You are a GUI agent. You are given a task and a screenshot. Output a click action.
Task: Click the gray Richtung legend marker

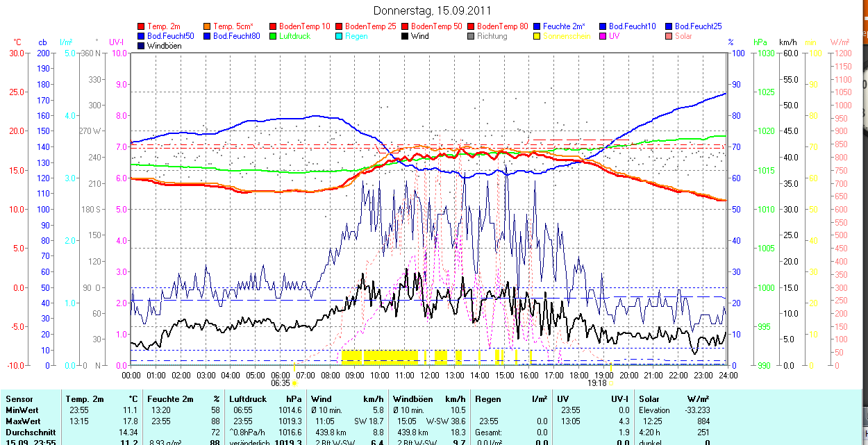[x=471, y=36]
